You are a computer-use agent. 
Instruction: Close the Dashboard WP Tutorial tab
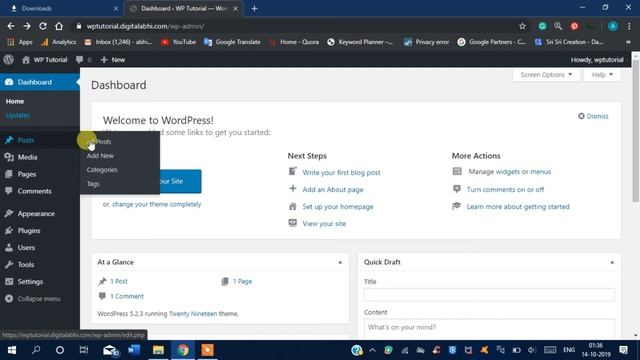(235, 9)
